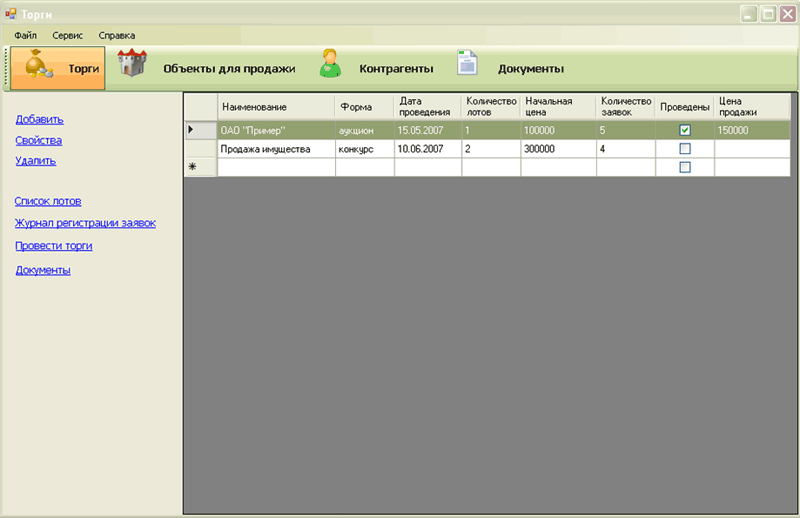800x518 pixels.
Task: Click the Удалить link
Action: tap(36, 161)
